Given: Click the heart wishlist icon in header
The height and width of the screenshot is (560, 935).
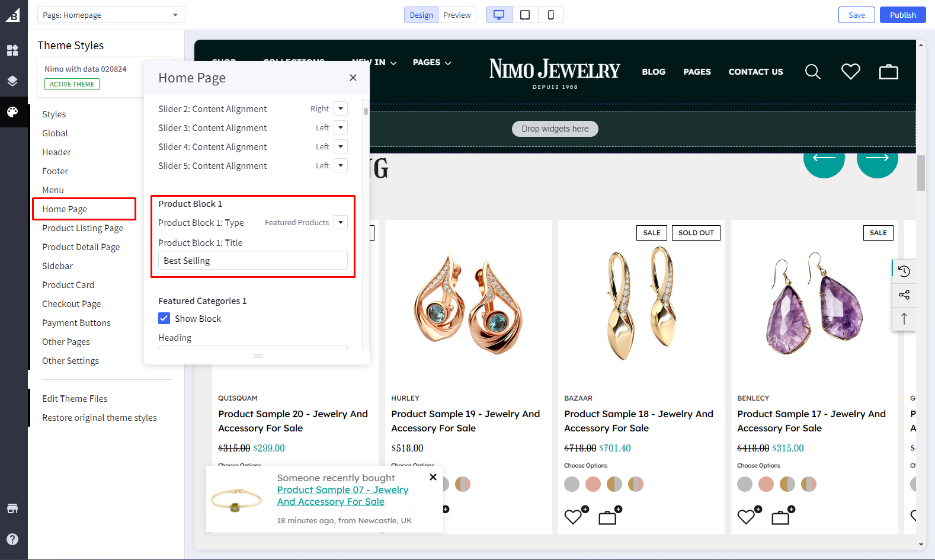Looking at the screenshot, I should coord(850,72).
